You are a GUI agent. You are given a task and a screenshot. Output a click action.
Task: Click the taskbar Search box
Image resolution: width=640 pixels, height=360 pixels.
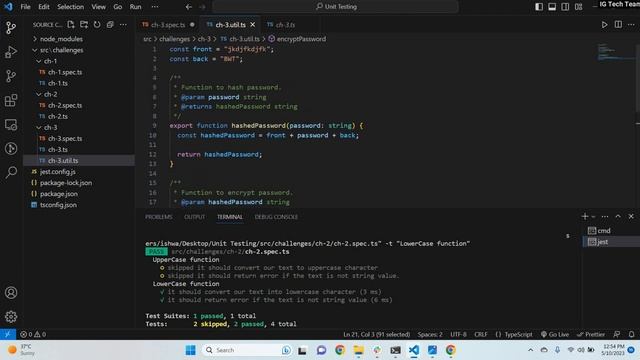[248, 350]
